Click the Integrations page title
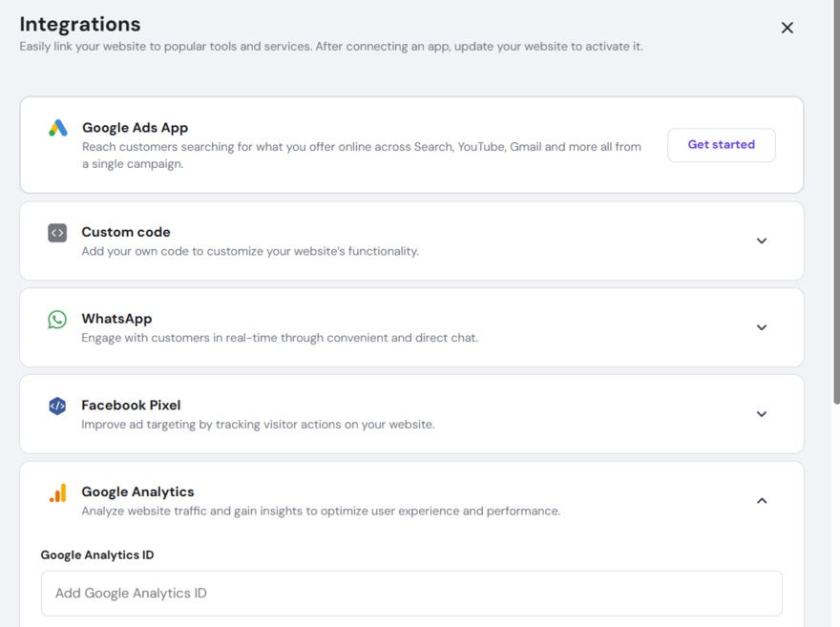 pyautogui.click(x=80, y=24)
